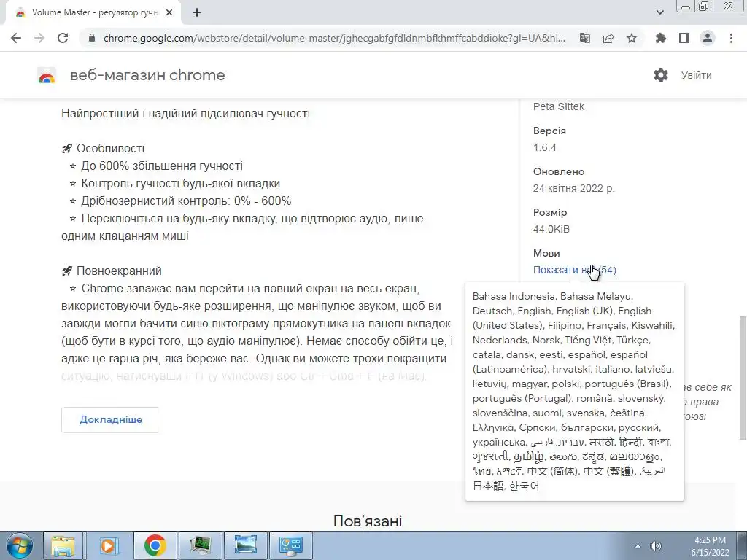Open the system monitor taskbar app
Image resolution: width=747 pixels, height=560 pixels.
(200, 545)
